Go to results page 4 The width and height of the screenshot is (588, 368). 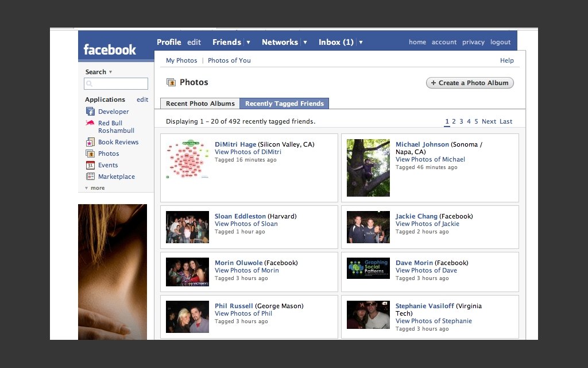469,121
